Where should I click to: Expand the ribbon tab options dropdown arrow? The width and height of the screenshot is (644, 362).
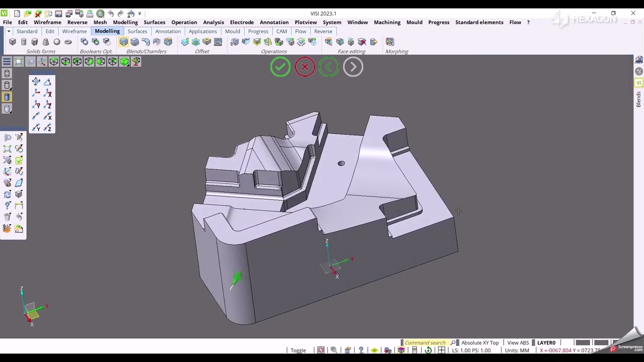(x=9, y=31)
